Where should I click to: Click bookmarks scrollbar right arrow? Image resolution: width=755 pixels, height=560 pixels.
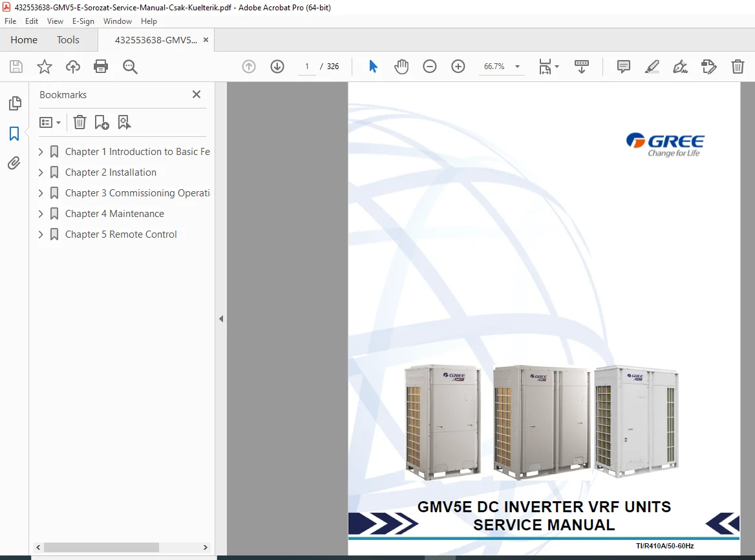pyautogui.click(x=205, y=548)
